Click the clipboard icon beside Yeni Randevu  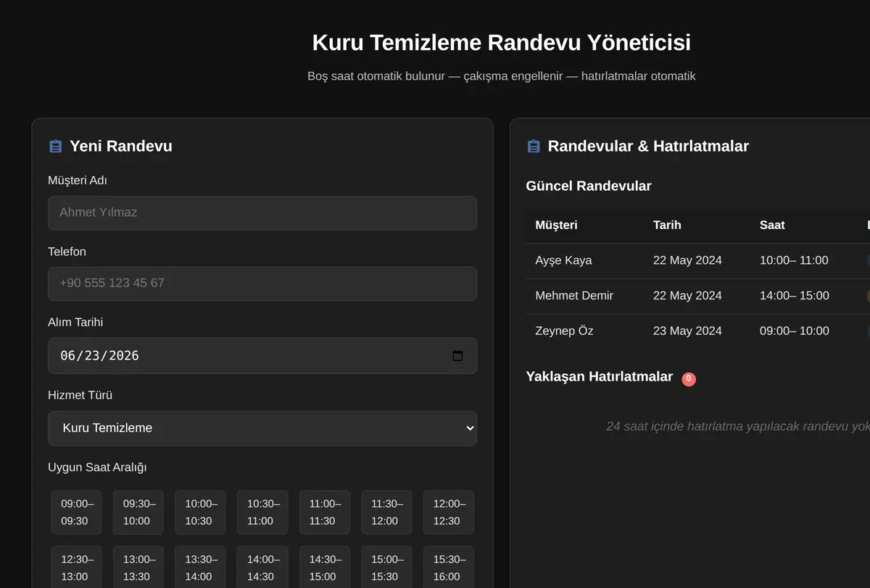pyautogui.click(x=55, y=146)
